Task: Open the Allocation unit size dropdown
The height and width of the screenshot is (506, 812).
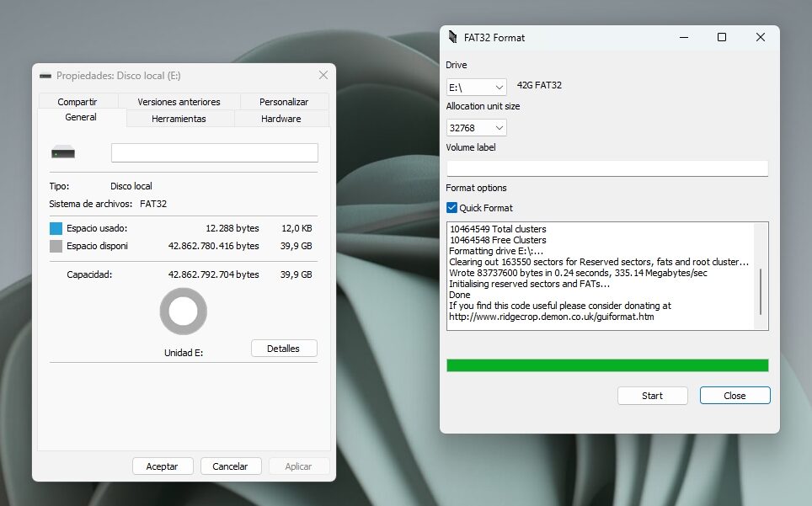Action: pos(476,127)
